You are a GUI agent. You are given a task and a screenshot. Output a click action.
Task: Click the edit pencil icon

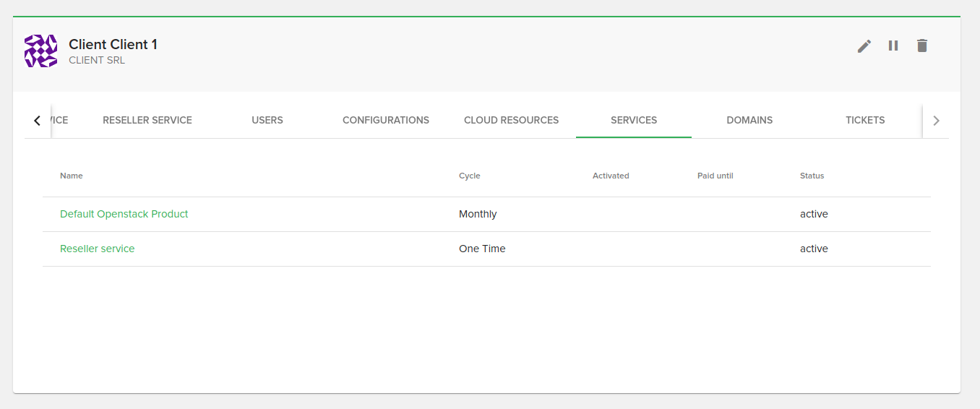[864, 46]
